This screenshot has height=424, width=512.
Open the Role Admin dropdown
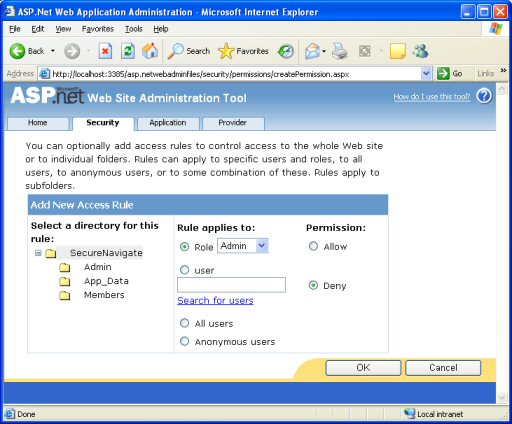(243, 246)
